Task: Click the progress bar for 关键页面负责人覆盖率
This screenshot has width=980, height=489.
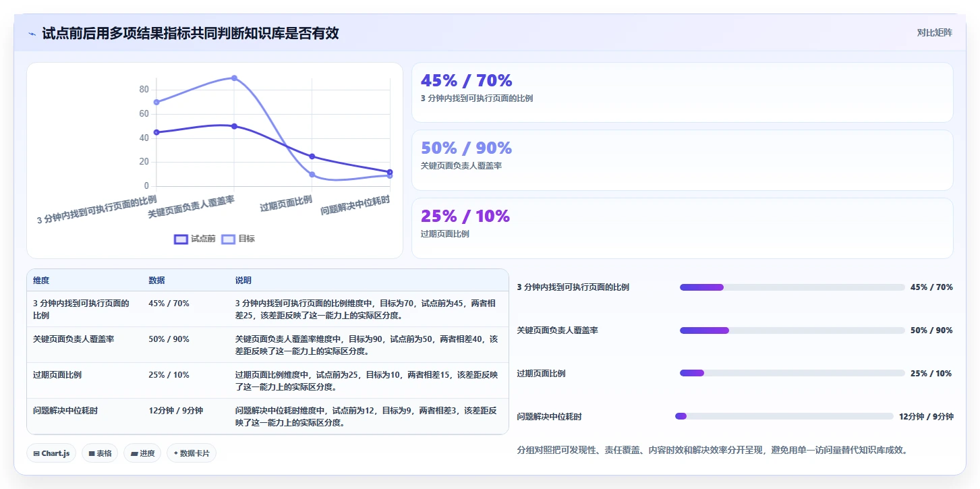Action: [792, 330]
